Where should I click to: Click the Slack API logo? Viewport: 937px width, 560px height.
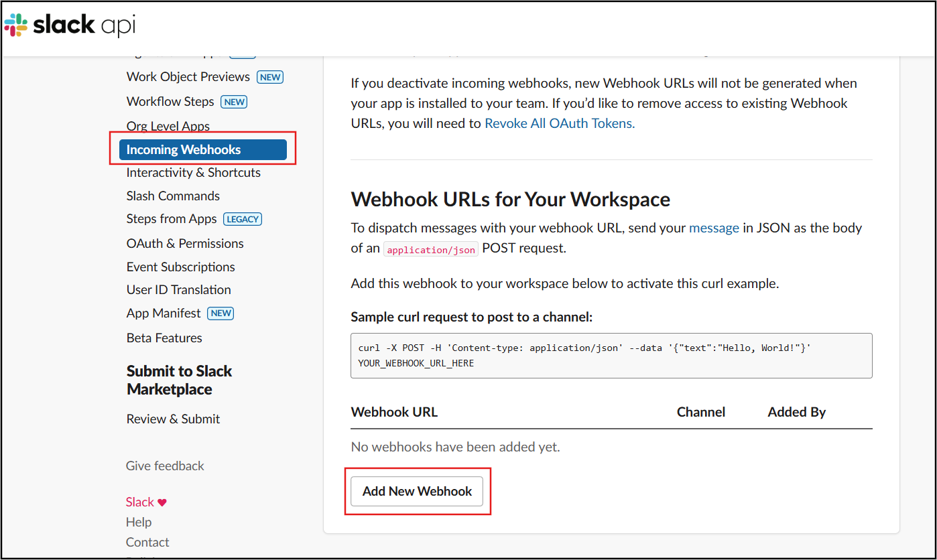click(70, 25)
